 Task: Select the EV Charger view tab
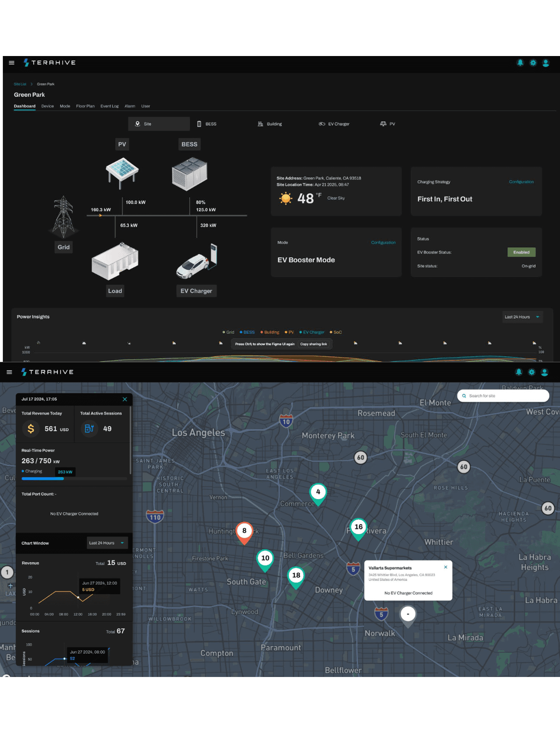tap(334, 124)
